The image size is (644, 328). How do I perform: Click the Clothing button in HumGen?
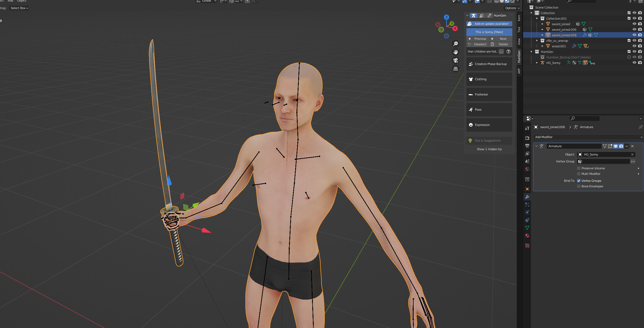click(489, 79)
